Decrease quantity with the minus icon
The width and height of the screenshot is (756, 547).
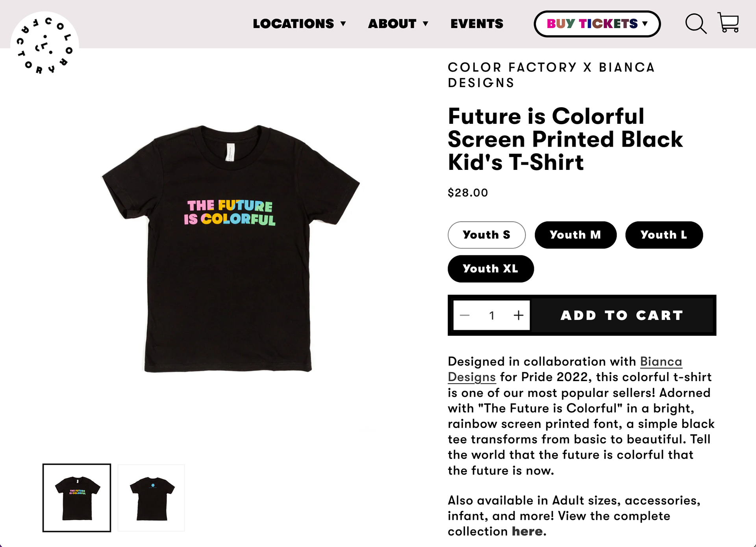click(x=465, y=315)
